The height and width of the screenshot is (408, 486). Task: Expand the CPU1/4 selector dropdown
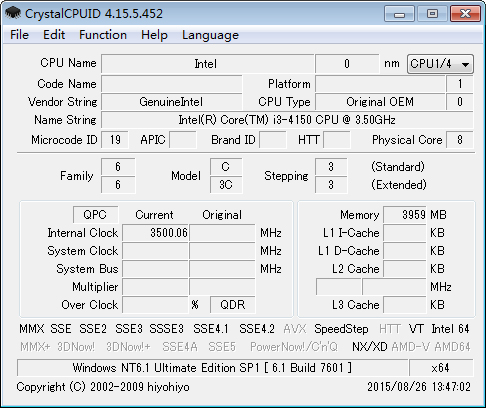tap(440, 64)
